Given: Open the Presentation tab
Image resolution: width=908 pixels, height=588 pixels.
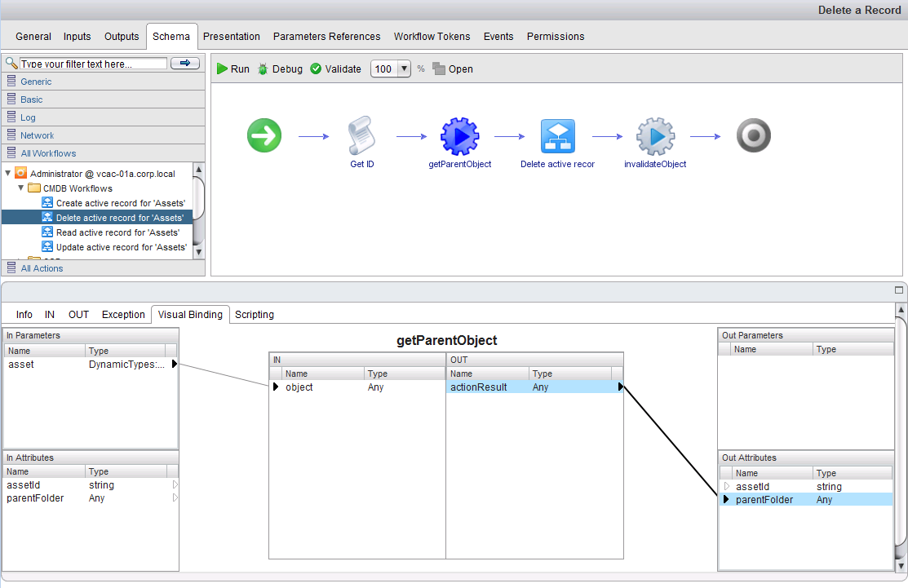Looking at the screenshot, I should click(x=231, y=37).
